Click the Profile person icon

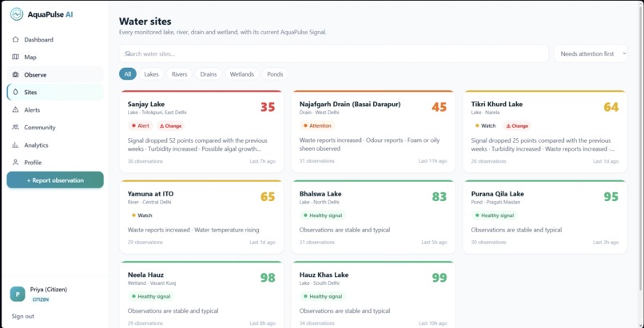[16, 162]
